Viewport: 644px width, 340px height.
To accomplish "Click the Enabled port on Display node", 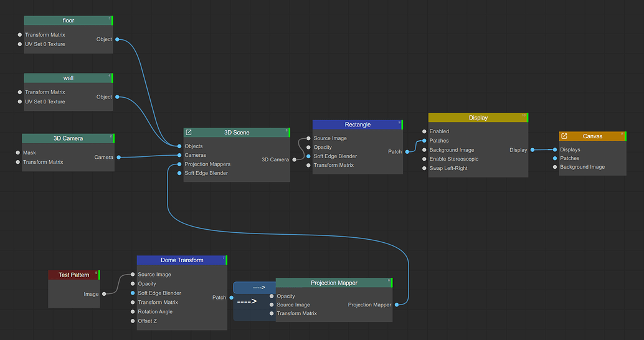I will (x=424, y=131).
